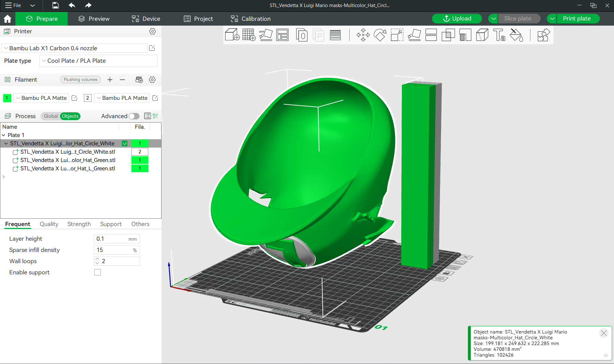614x364 pixels.
Task: Click the green filament 1 color swatch
Action: point(7,98)
